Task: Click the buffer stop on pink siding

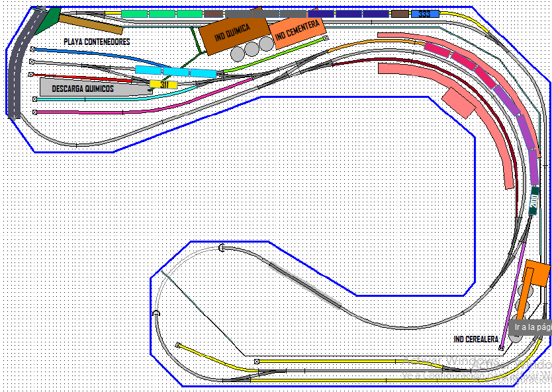Action: [x=35, y=112]
